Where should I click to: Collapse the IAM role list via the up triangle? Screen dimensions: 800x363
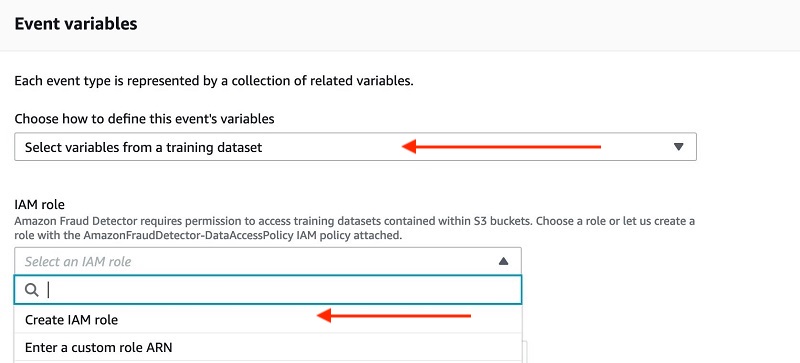503,261
